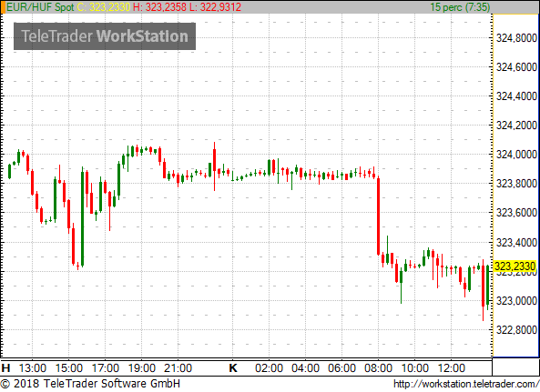Click the yellow 323,2330 current price tag

pyautogui.click(x=515, y=266)
